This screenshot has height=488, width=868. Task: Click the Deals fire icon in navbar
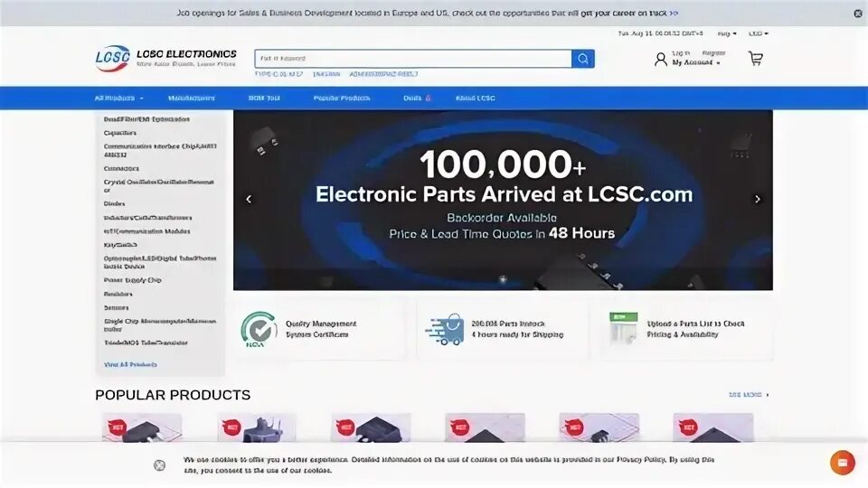click(428, 98)
